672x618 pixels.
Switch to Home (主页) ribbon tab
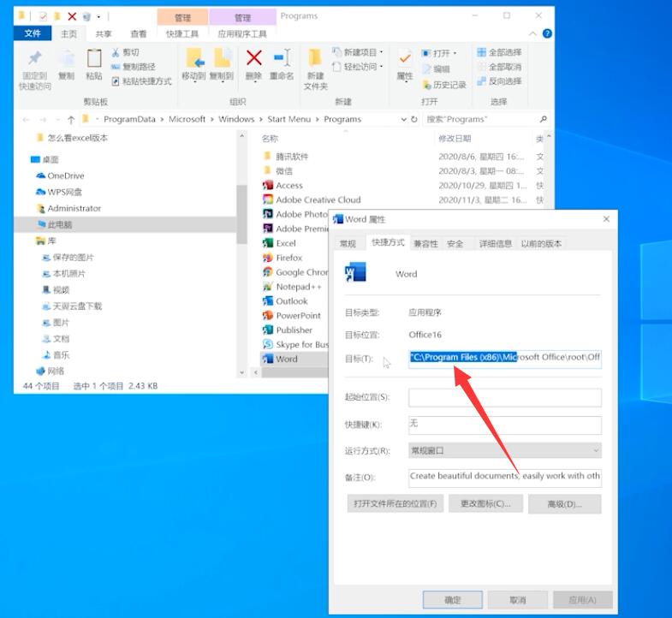pos(68,33)
